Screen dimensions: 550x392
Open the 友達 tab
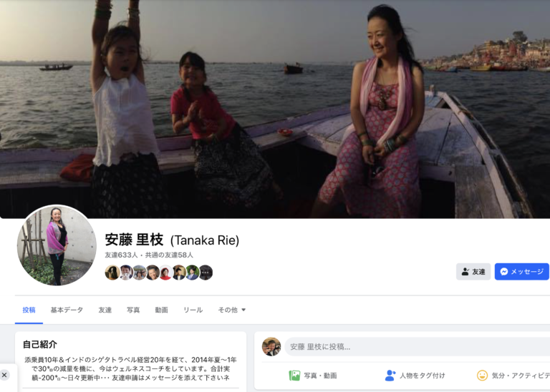105,310
